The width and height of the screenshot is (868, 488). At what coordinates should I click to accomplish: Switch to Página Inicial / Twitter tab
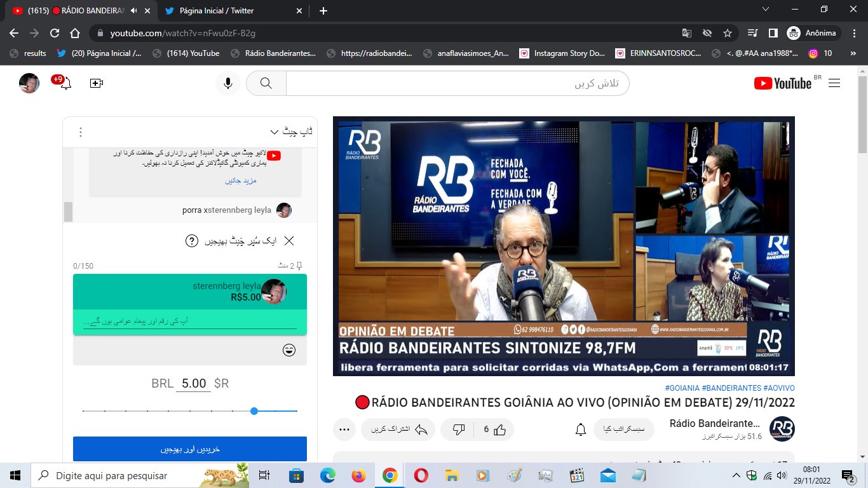(x=232, y=11)
